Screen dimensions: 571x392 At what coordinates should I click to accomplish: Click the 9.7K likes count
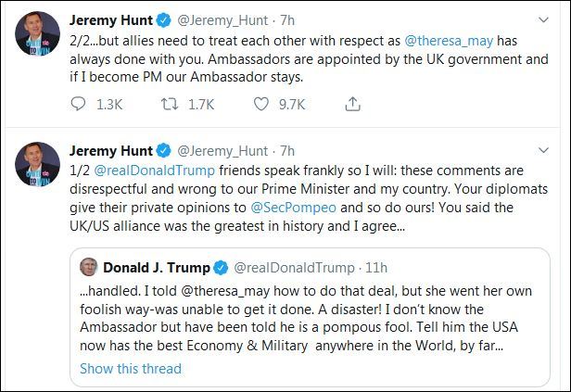tap(298, 104)
